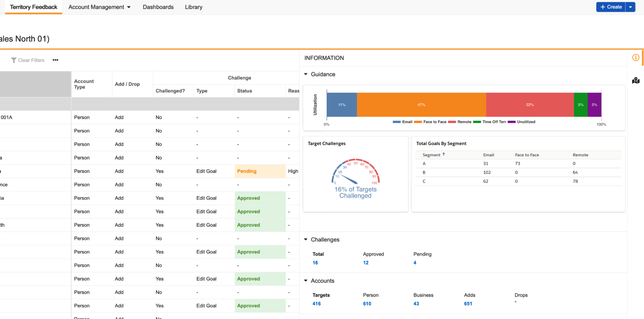644x319 pixels.
Task: Open the territory map view icon
Action: (636, 81)
